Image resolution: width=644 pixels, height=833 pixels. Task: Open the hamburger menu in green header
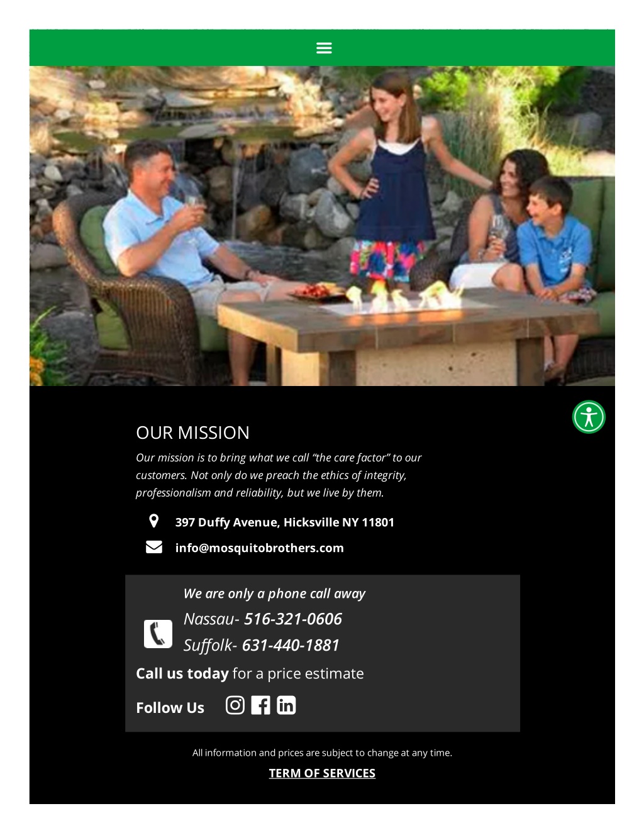tap(324, 48)
